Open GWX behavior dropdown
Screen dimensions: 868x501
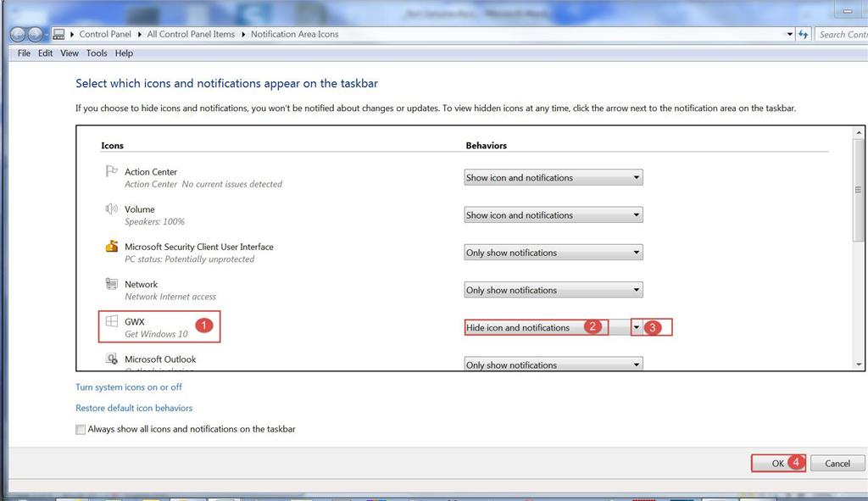coord(553,328)
